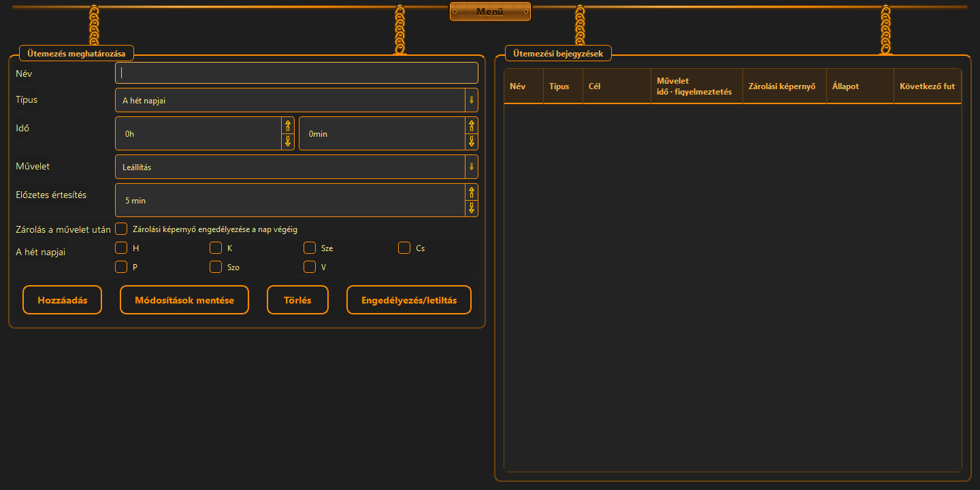Sort table by Típus column header

[563, 86]
